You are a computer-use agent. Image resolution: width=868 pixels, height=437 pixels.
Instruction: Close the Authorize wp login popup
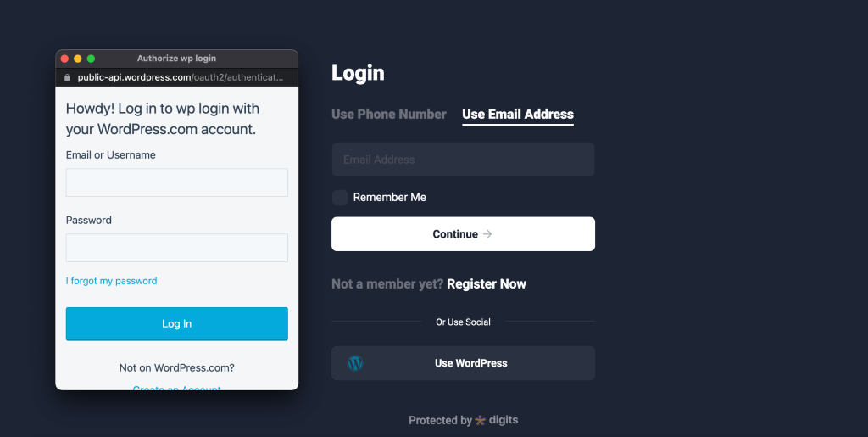coord(64,59)
